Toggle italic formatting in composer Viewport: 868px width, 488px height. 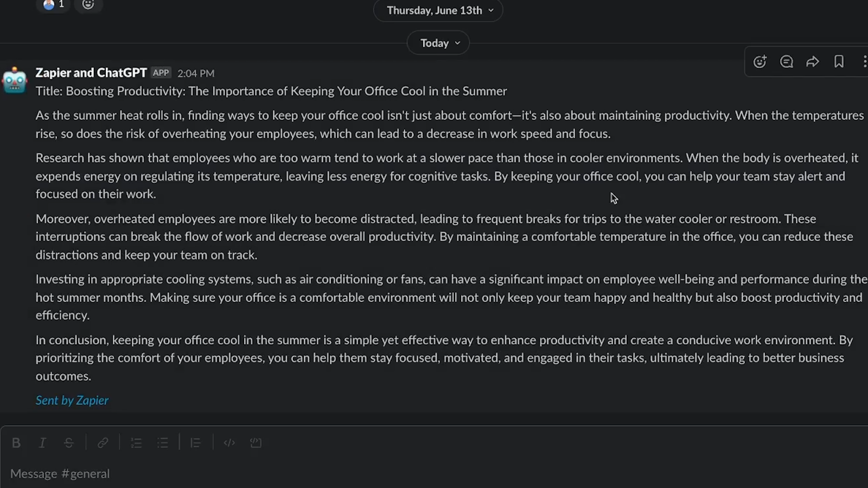(x=42, y=443)
